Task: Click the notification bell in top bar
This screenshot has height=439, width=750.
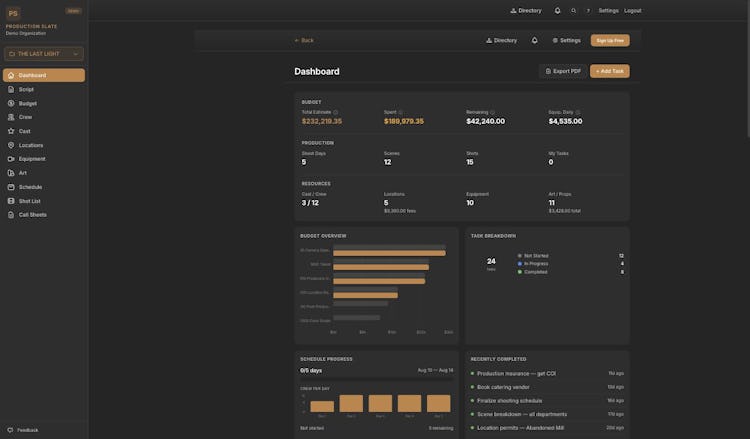Action: 557,11
